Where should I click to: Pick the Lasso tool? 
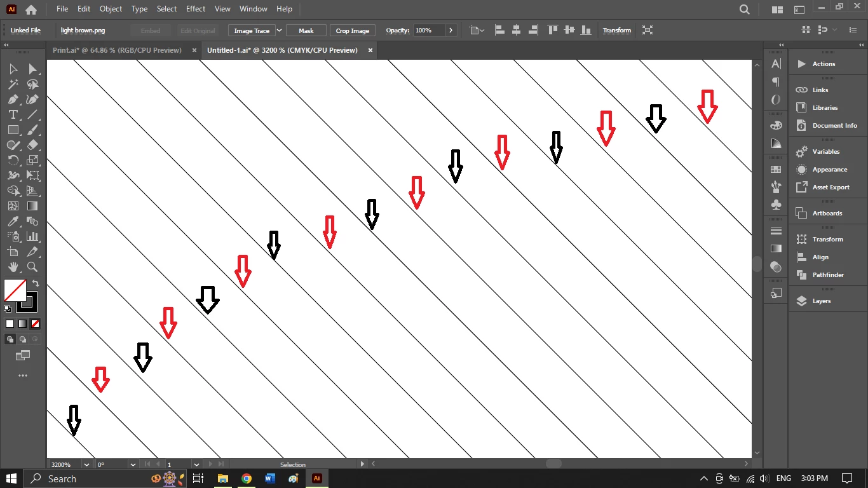pos(32,84)
